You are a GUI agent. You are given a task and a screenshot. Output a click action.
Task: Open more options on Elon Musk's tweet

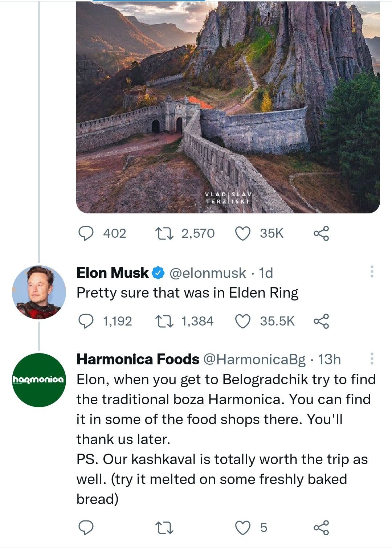click(x=372, y=271)
